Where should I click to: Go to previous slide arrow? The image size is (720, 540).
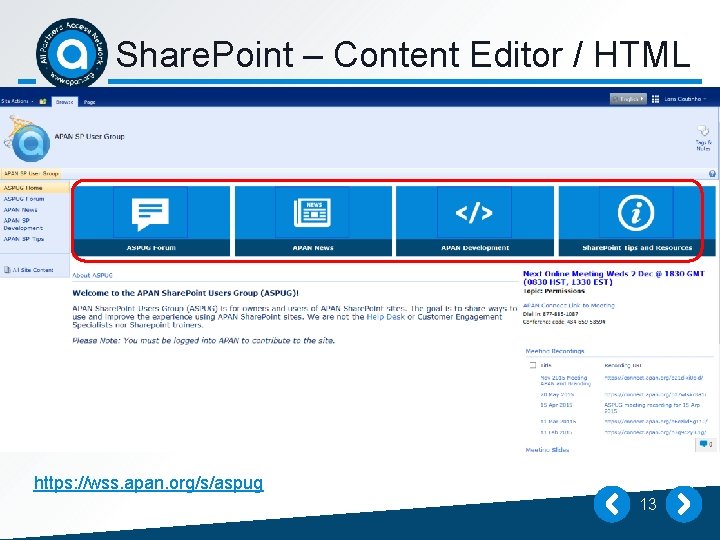[612, 504]
